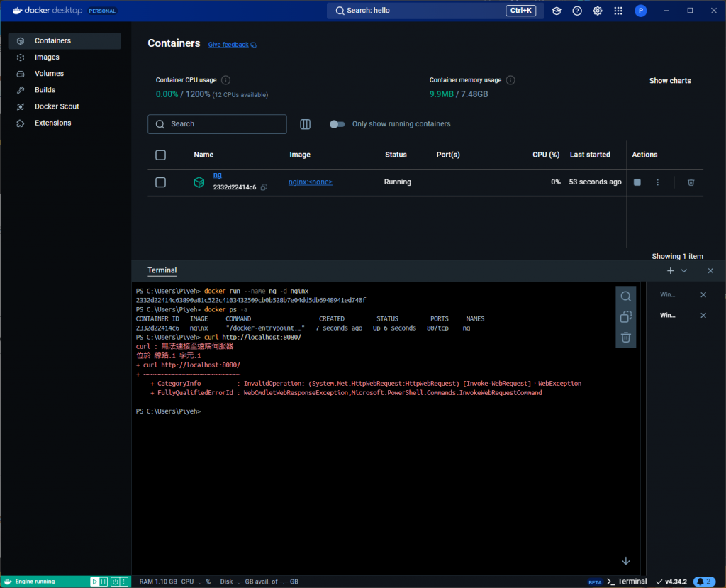Stop the ng container

point(637,182)
